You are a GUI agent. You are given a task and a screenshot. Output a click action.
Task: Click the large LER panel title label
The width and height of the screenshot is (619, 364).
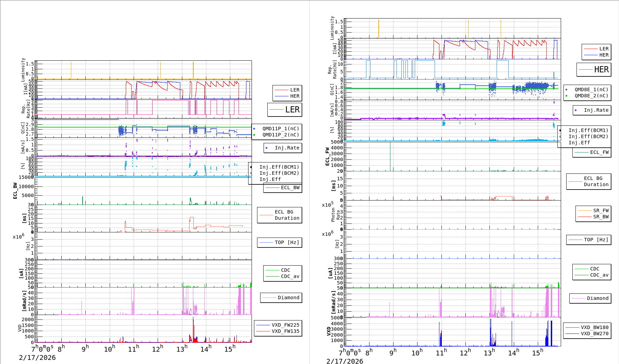click(x=292, y=110)
